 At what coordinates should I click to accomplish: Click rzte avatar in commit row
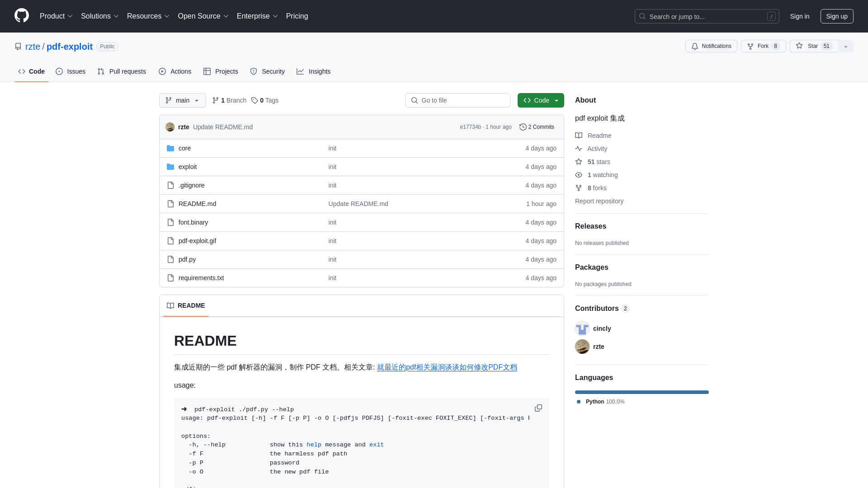(170, 127)
